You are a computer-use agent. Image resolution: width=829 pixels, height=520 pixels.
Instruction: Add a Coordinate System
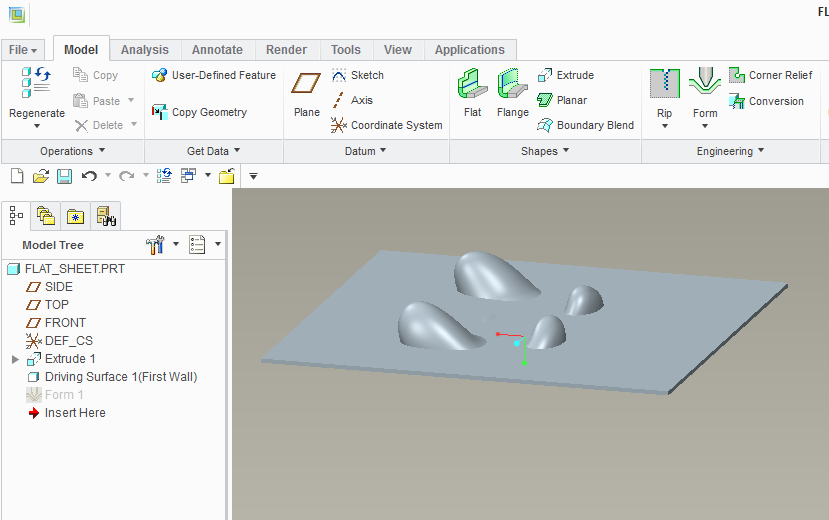click(x=387, y=125)
